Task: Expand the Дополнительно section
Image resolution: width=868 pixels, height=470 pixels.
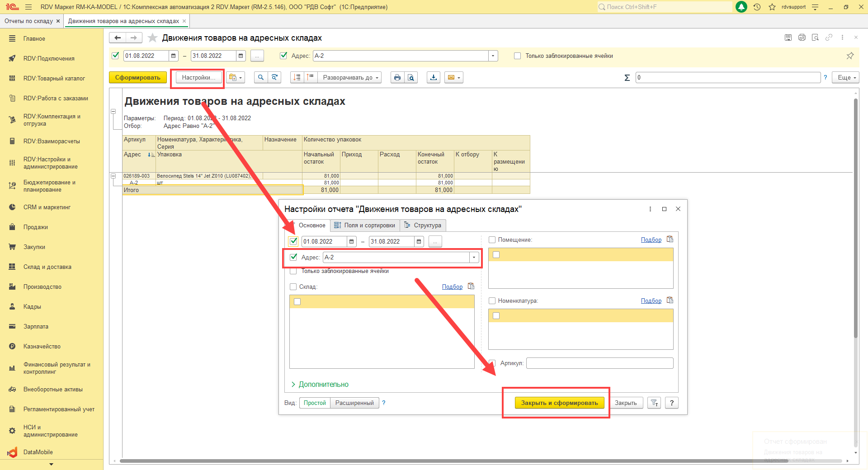Action: point(323,384)
